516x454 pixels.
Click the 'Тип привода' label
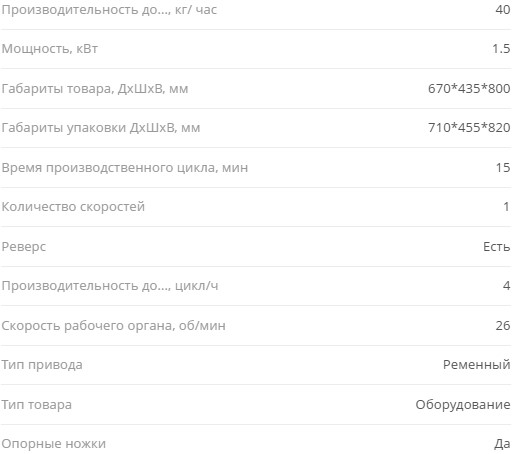click(42, 365)
